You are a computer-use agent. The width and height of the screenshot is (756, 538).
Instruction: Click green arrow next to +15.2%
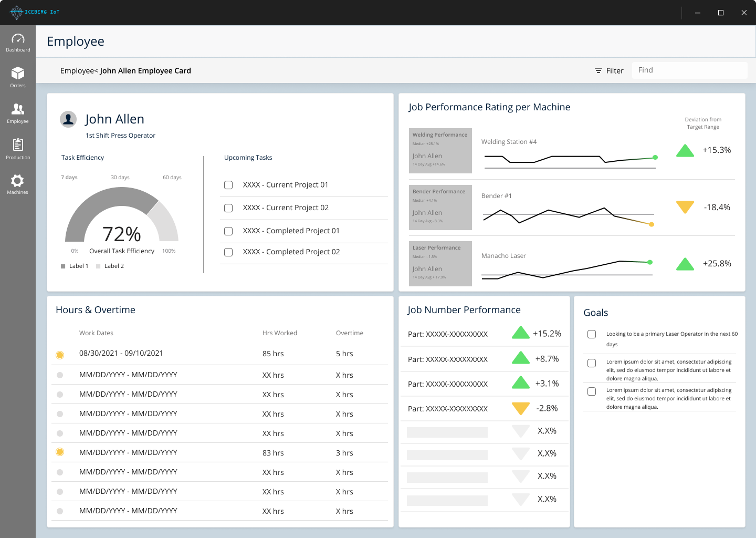click(521, 333)
